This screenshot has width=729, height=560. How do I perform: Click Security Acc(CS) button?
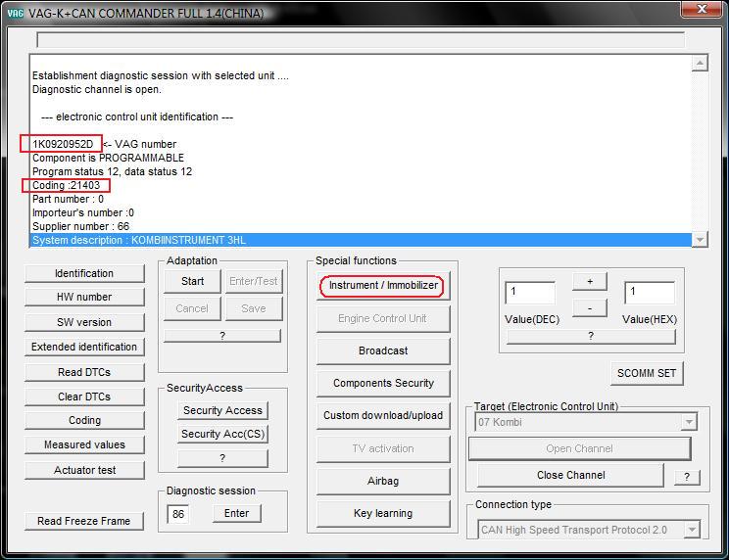click(222, 434)
